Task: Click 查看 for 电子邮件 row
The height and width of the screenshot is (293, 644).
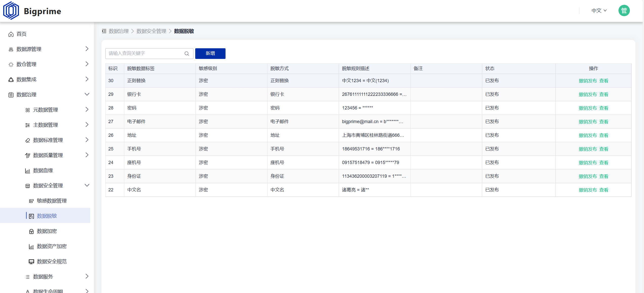Action: tap(604, 122)
